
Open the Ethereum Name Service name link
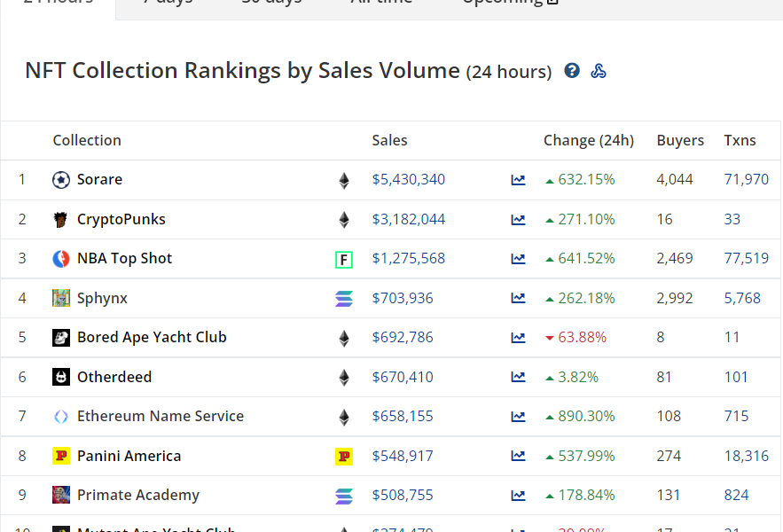coord(161,416)
